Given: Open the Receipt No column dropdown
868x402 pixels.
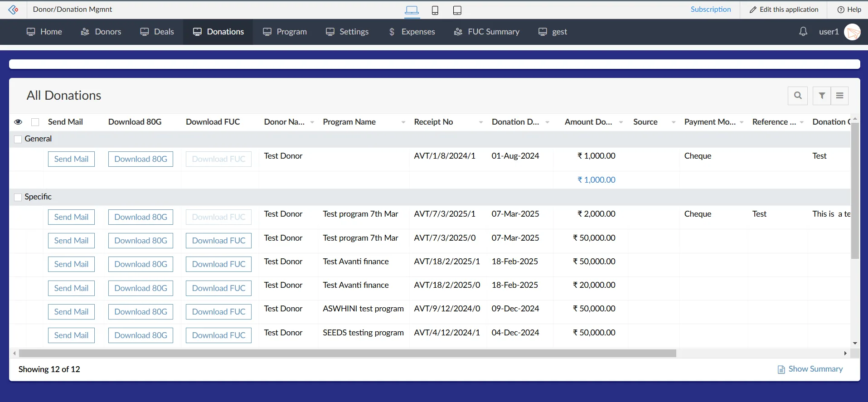Looking at the screenshot, I should pos(481,122).
